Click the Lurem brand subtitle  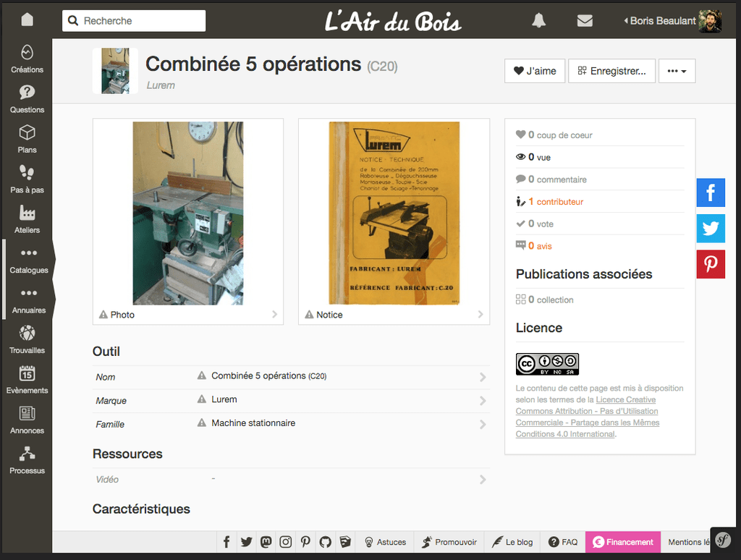click(x=161, y=85)
